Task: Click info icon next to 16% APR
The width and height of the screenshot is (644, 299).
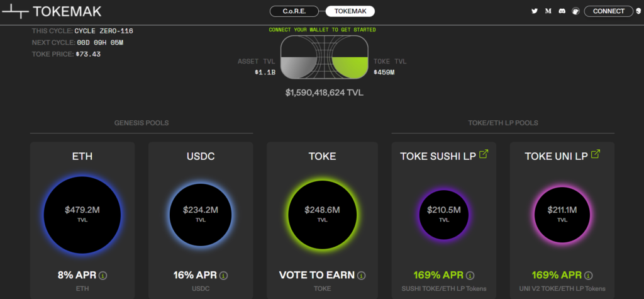Action: pos(224,276)
